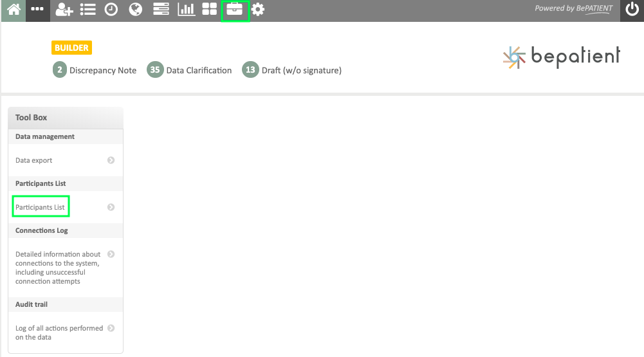644x357 pixels.
Task: Expand the Participants List arrow
Action: click(x=111, y=207)
